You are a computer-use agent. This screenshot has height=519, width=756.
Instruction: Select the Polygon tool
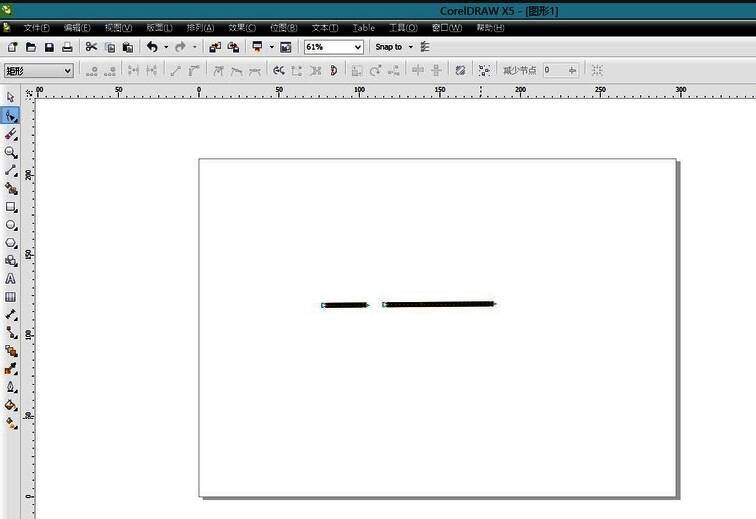click(x=11, y=243)
